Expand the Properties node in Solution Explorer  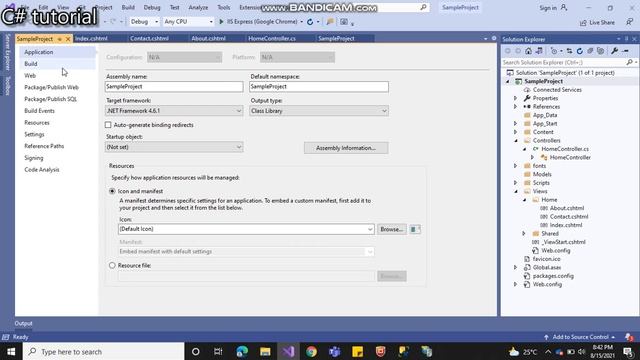516,98
